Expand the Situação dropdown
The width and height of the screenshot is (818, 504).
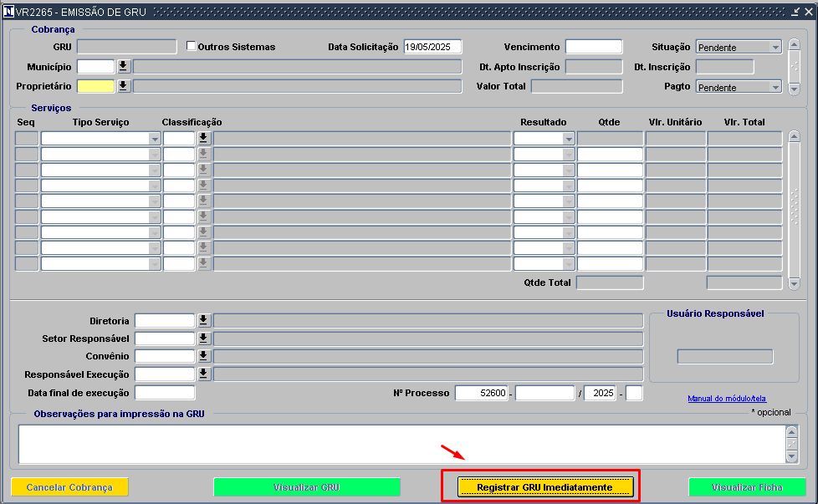click(x=775, y=48)
